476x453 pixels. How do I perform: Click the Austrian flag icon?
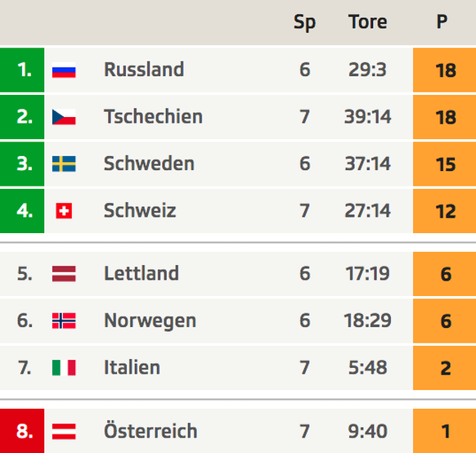pos(64,431)
